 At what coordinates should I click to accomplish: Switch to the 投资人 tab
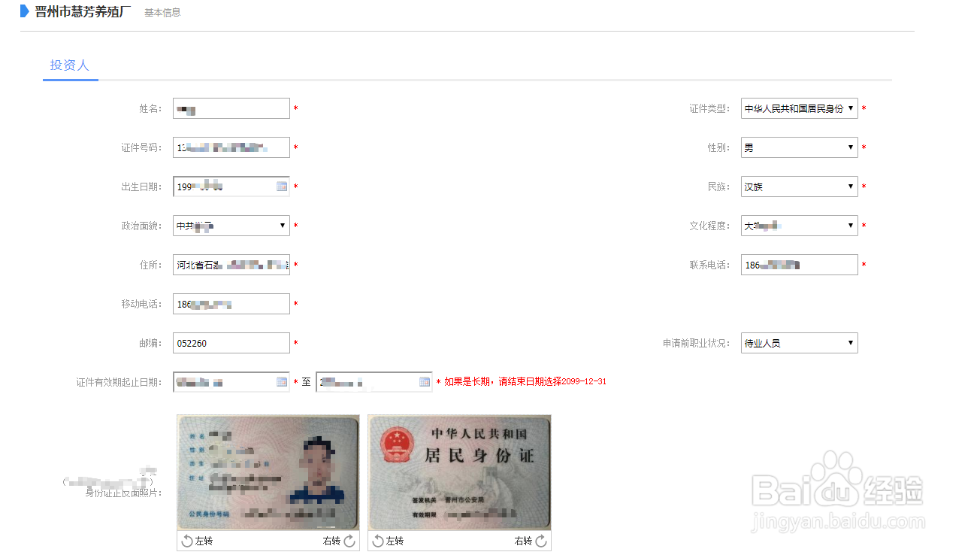click(x=70, y=65)
